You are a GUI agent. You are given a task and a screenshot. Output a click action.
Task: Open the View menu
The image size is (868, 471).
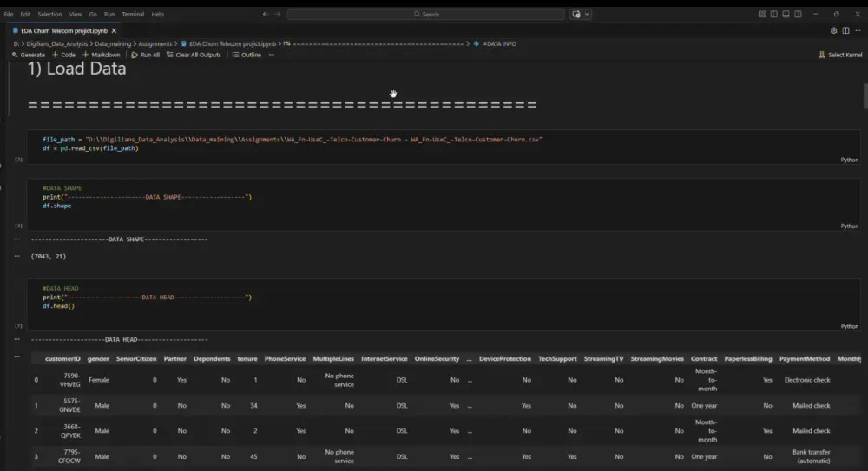[x=76, y=15]
